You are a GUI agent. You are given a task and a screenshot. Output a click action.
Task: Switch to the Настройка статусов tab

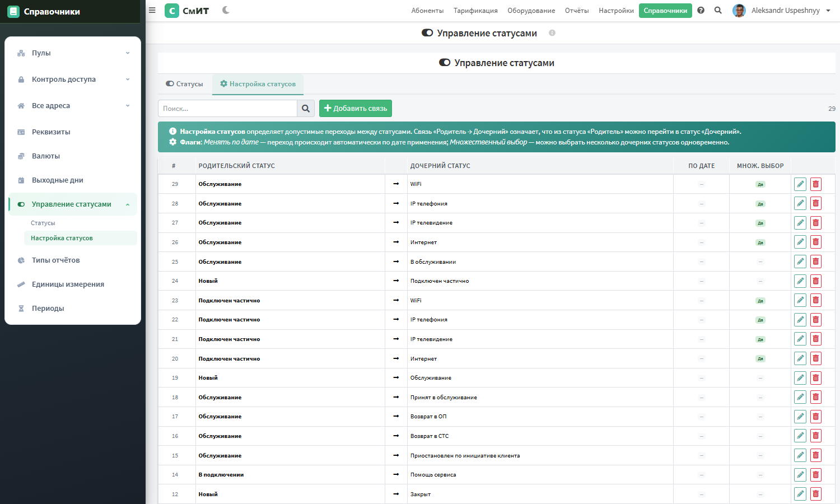[x=258, y=84]
